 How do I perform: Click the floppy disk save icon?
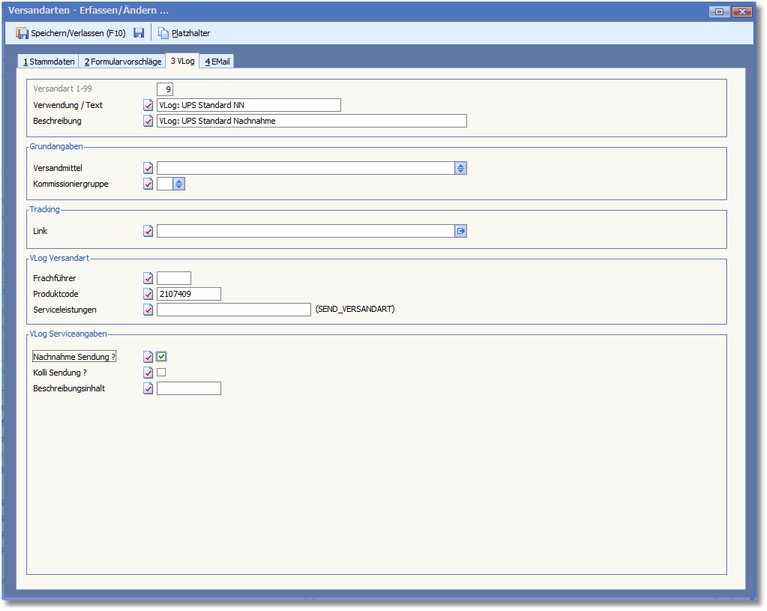point(139,33)
